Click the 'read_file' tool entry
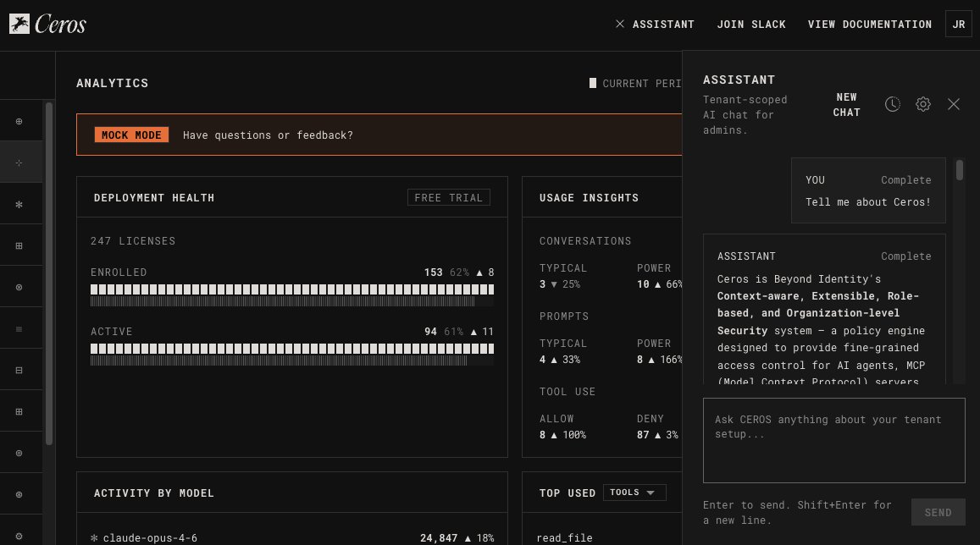 coord(564,538)
